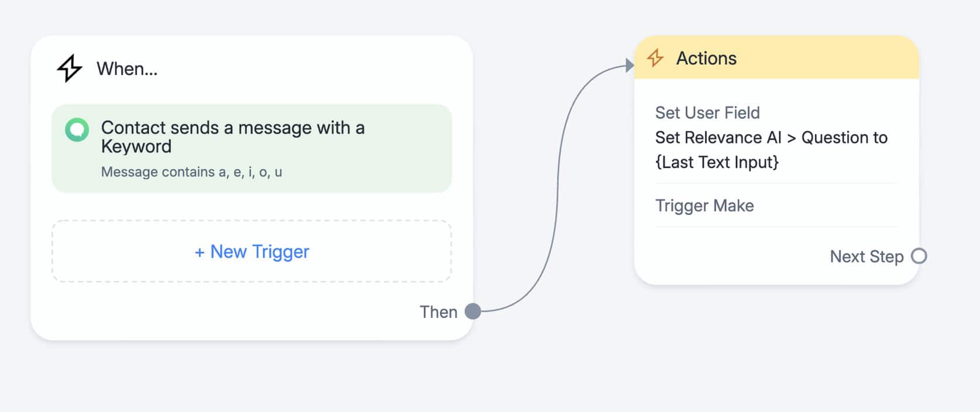Select the 'Message contains a, e, i, o, u' text

191,172
